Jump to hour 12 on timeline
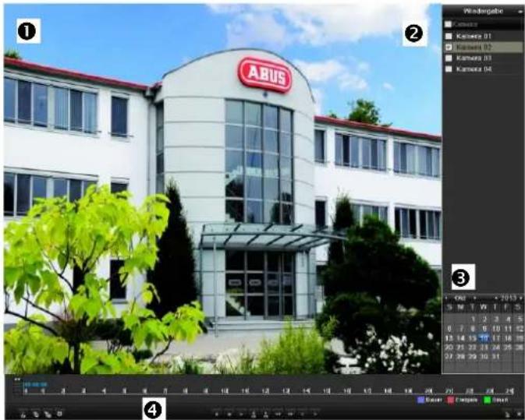This screenshot has height=420, width=525. coord(265,391)
